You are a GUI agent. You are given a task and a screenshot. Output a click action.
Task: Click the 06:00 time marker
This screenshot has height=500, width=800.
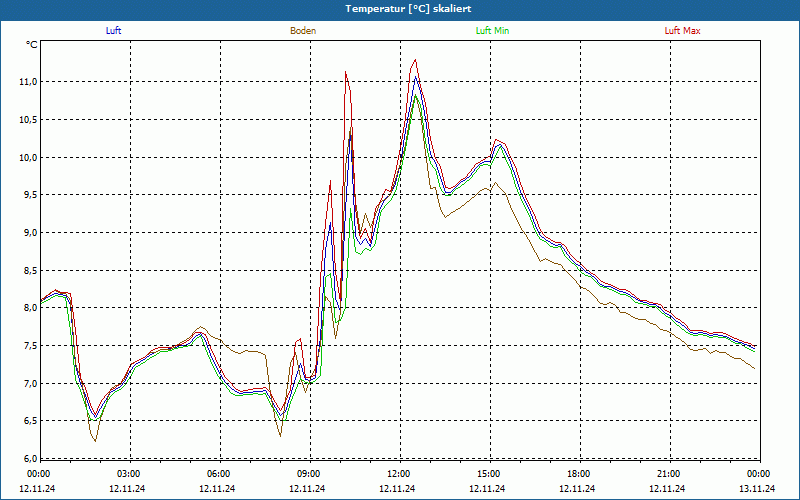pos(218,474)
